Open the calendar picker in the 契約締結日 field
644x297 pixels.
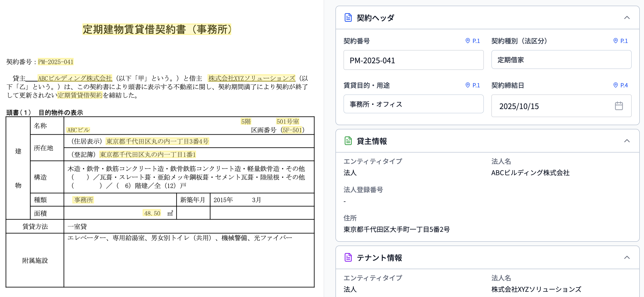pyautogui.click(x=619, y=106)
